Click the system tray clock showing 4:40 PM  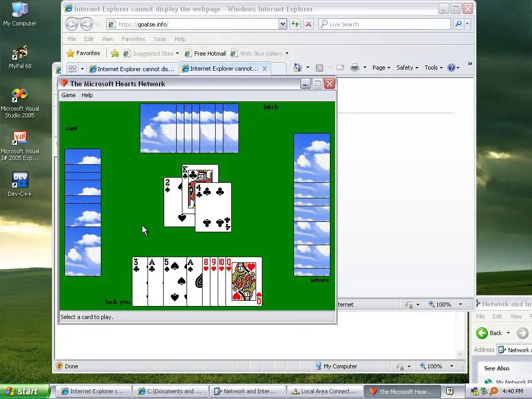tap(513, 392)
